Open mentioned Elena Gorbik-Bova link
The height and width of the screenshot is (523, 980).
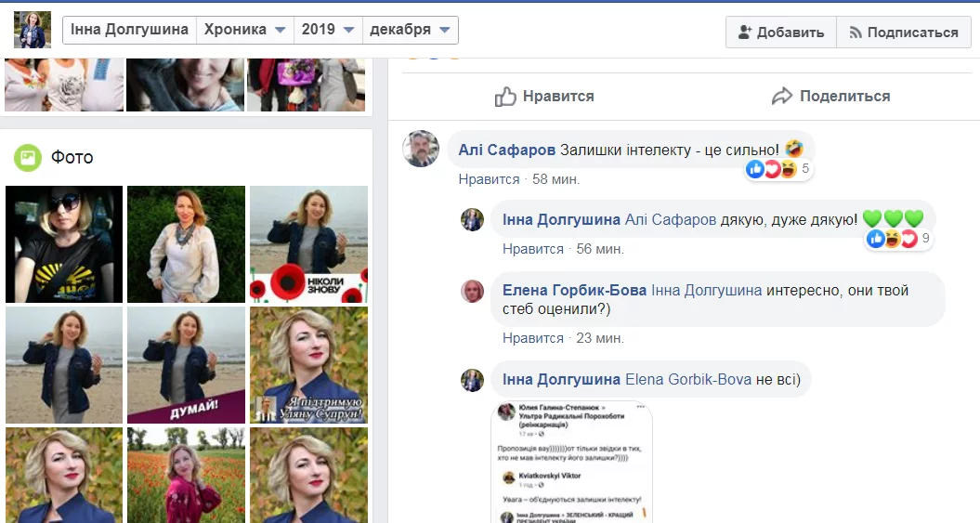pos(688,380)
